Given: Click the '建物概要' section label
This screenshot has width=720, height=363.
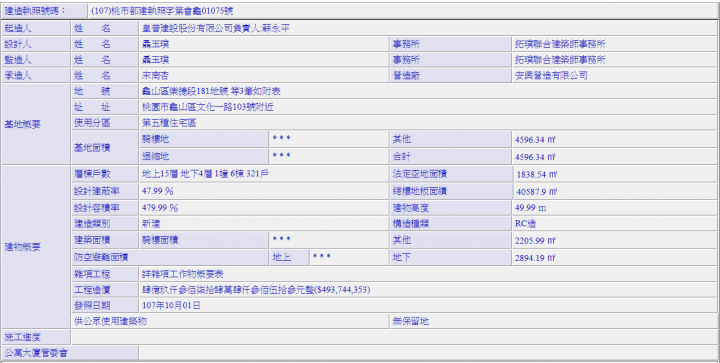Looking at the screenshot, I should click(22, 247).
